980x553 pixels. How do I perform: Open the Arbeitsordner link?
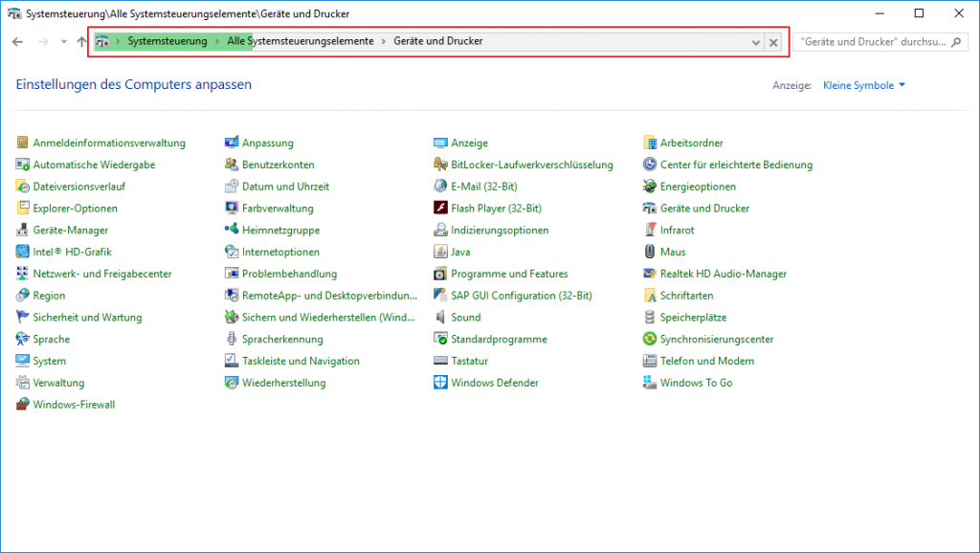point(691,143)
